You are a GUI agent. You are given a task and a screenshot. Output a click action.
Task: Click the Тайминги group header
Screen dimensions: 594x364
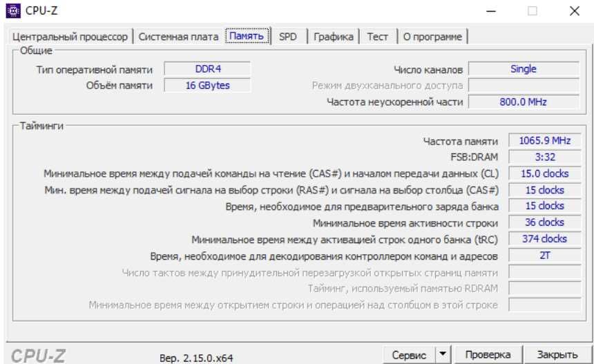[41, 126]
